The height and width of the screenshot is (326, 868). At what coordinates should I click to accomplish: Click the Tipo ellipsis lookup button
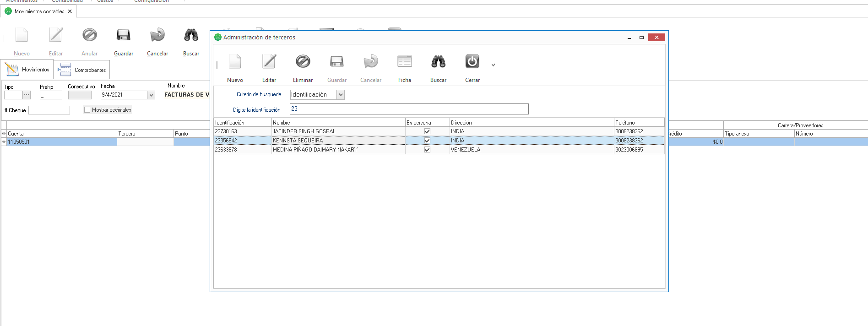tap(27, 95)
